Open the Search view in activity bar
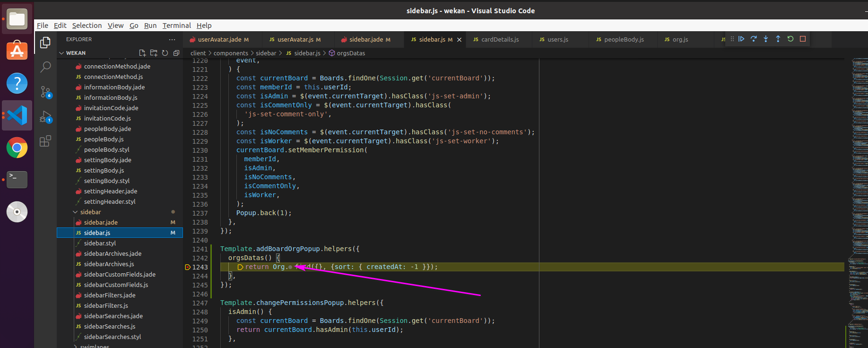Screen dimensions: 868x348 pos(45,67)
